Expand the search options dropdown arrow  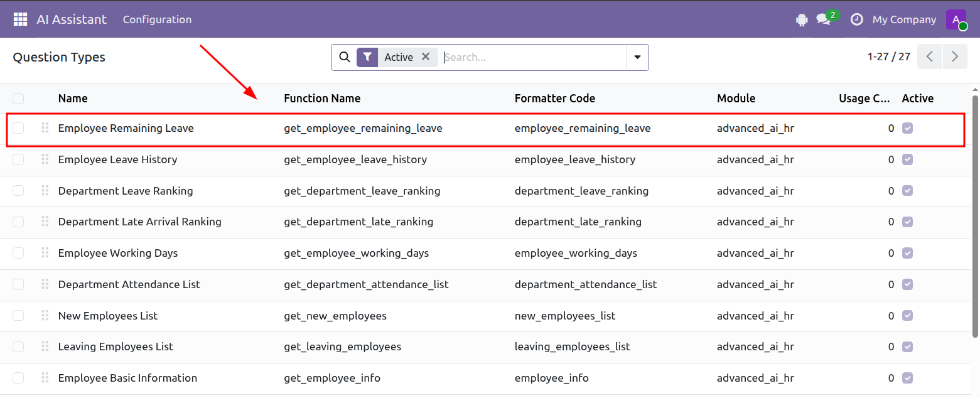(637, 57)
